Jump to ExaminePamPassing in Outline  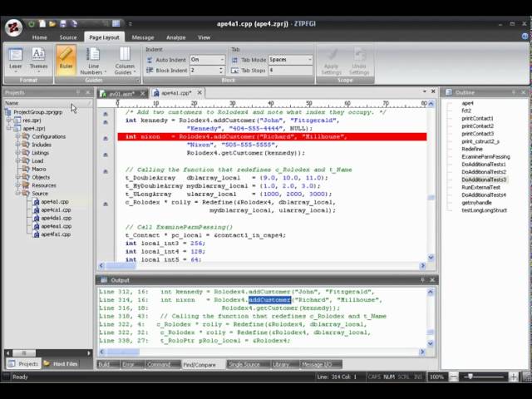pos(485,157)
